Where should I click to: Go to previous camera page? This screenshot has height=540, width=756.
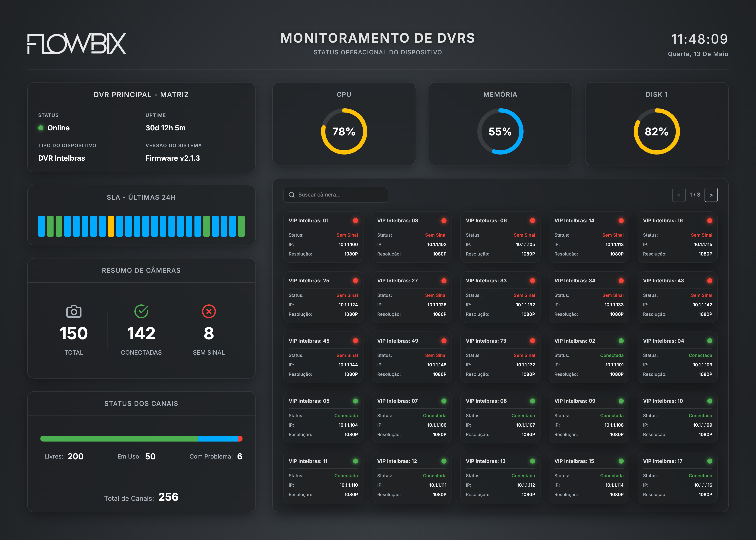point(679,195)
